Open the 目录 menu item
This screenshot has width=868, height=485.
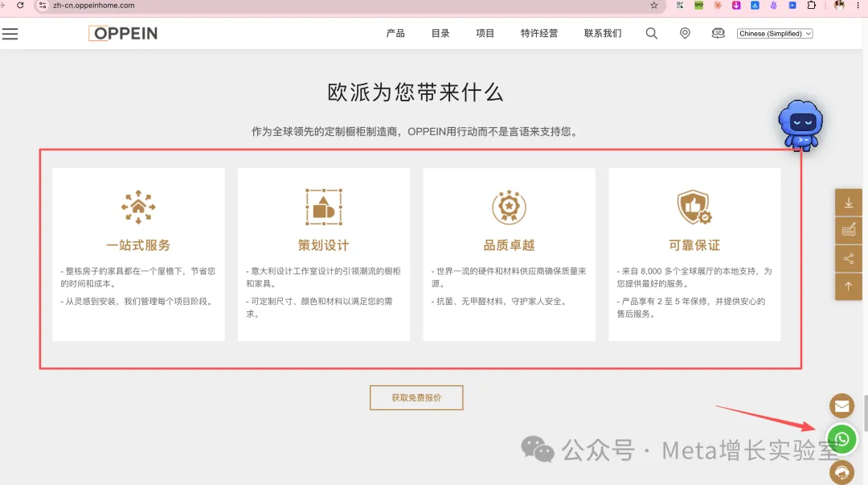(x=440, y=33)
